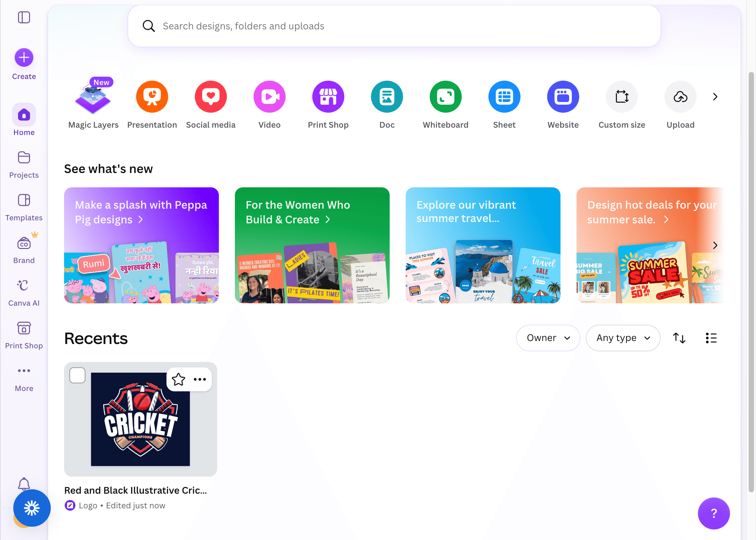Open Projects in the sidebar
Screen dimensions: 756x540
[x=24, y=165]
